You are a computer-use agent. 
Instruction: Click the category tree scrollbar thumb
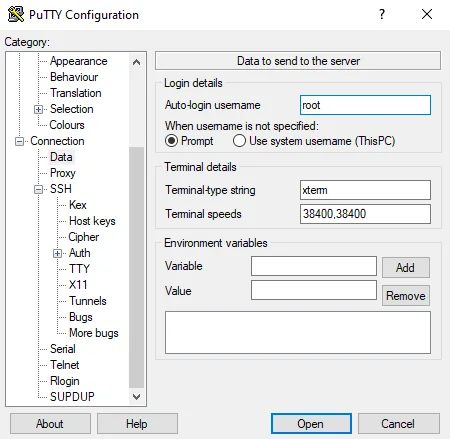[x=136, y=267]
